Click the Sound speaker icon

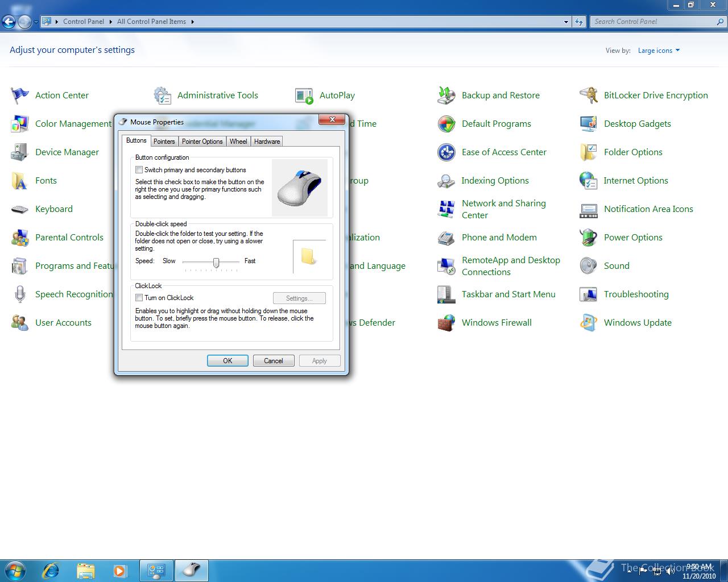tap(589, 266)
